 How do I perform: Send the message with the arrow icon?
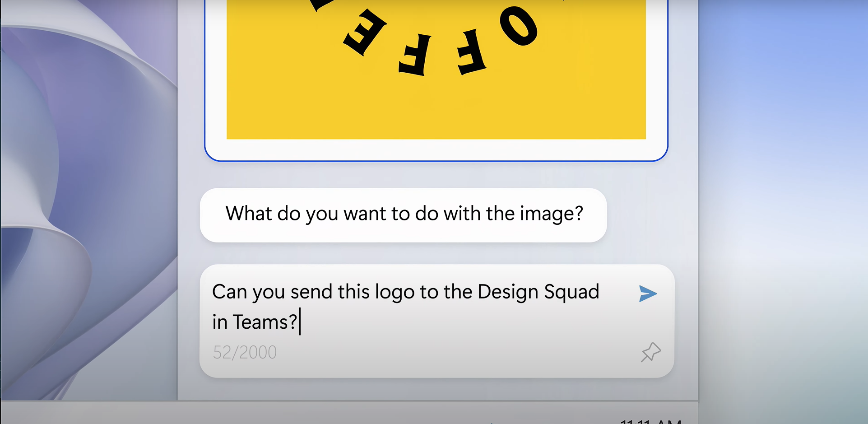point(648,294)
